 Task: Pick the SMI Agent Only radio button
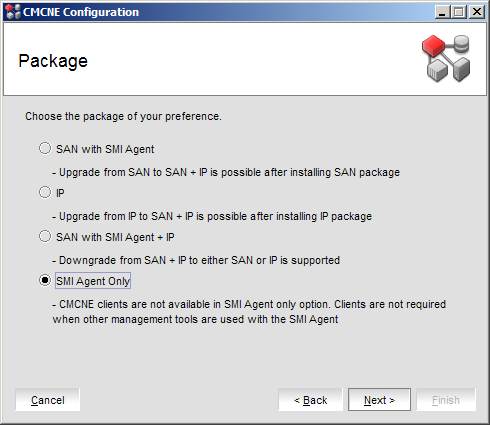(45, 280)
